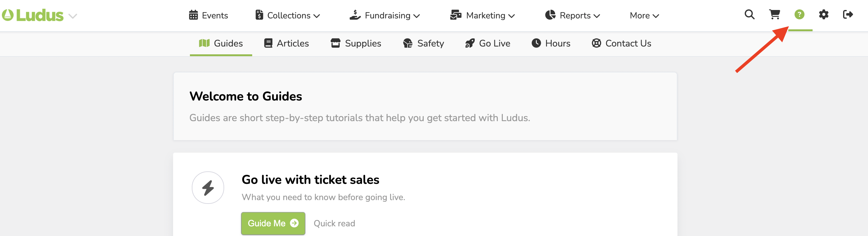
Task: Expand the Collections dropdown menu
Action: point(288,16)
